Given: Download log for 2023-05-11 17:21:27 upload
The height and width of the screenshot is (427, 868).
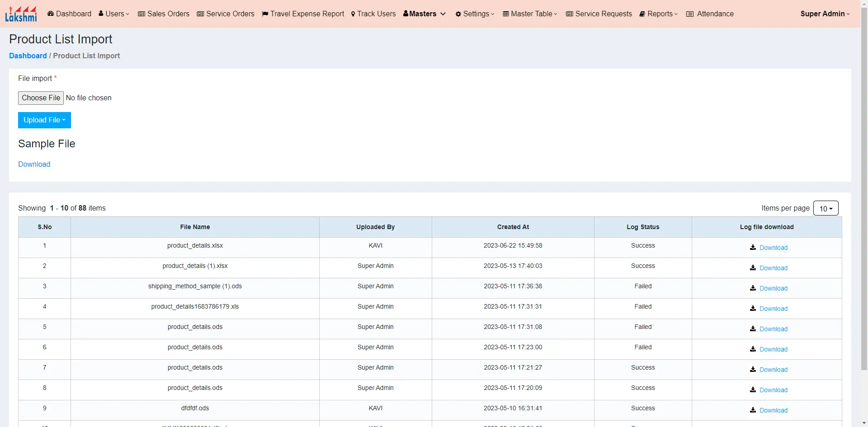Looking at the screenshot, I should tap(773, 370).
